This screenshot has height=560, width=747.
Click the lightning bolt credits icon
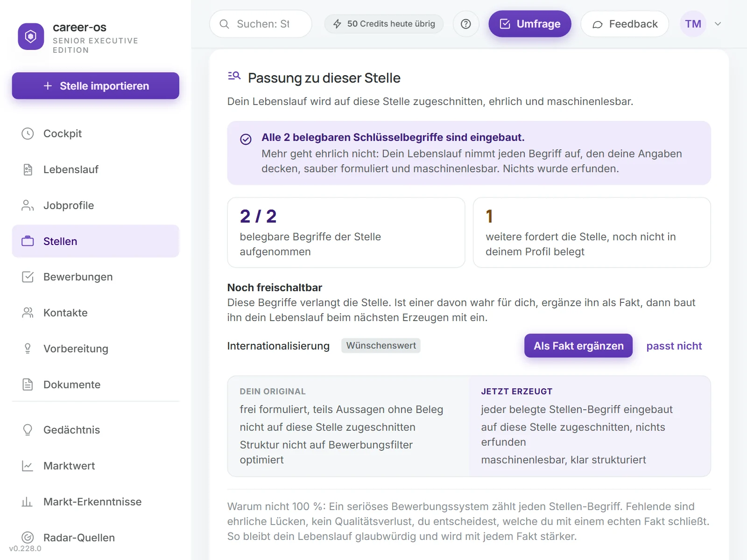coord(337,24)
